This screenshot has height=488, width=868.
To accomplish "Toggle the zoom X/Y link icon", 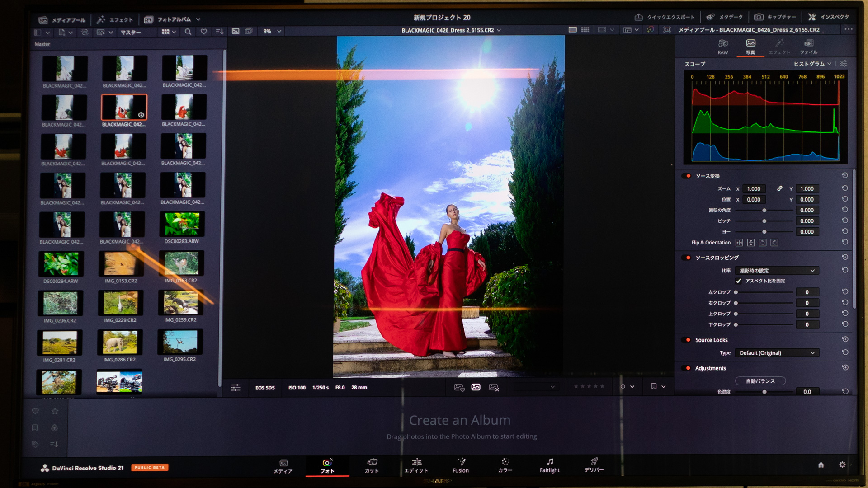I will click(x=779, y=188).
